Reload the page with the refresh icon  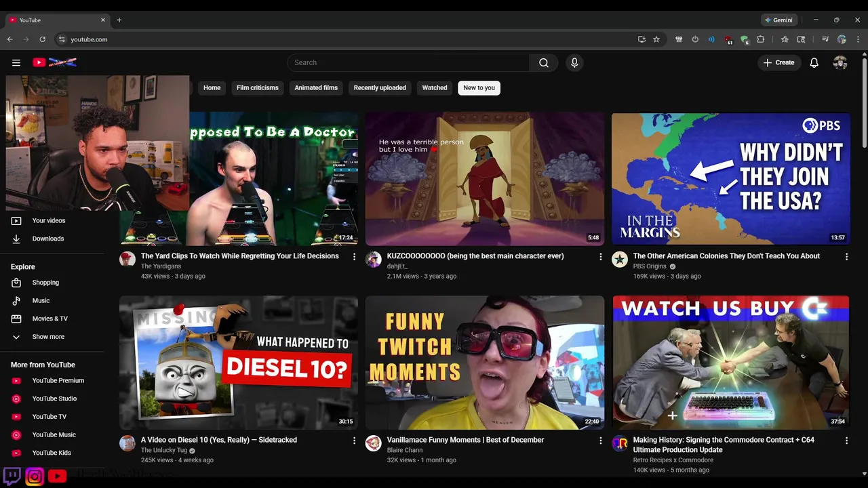[42, 39]
